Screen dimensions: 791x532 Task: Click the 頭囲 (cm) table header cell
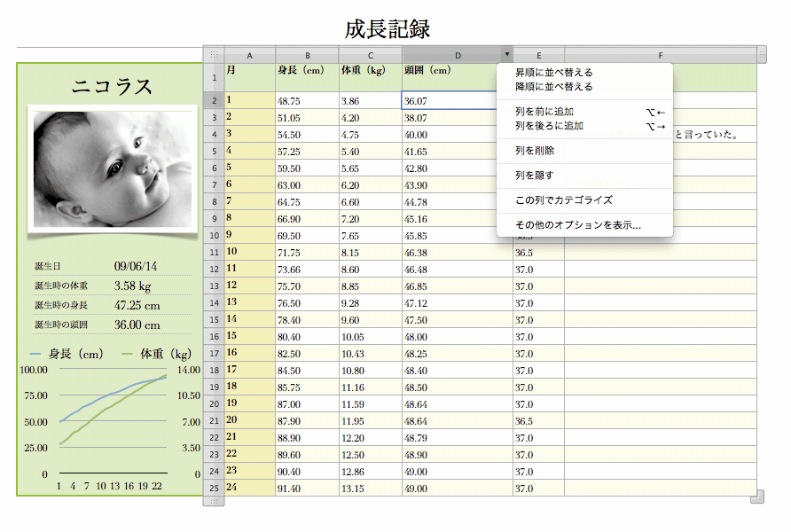(449, 77)
